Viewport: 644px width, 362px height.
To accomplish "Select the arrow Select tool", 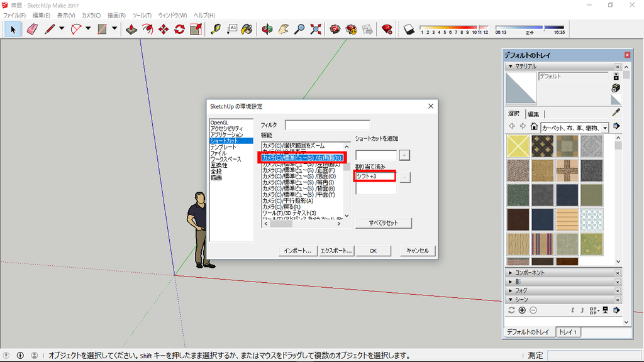I will (13, 30).
